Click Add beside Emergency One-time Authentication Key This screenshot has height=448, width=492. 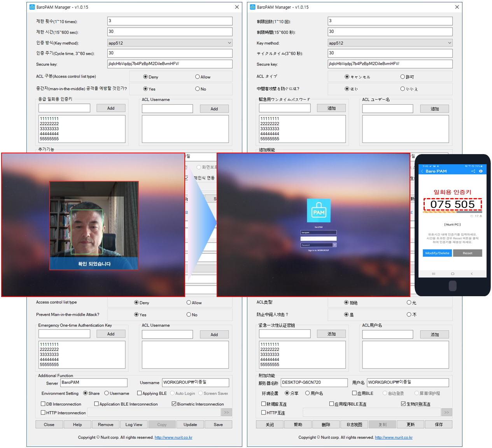tap(111, 334)
